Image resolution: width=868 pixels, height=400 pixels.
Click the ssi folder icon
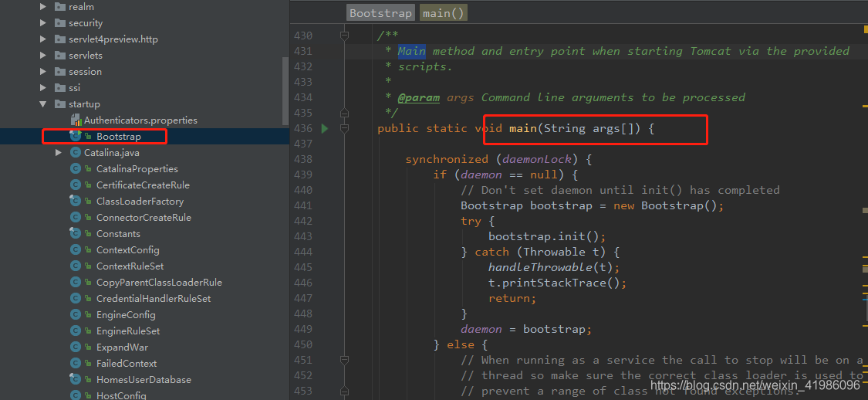pyautogui.click(x=59, y=87)
